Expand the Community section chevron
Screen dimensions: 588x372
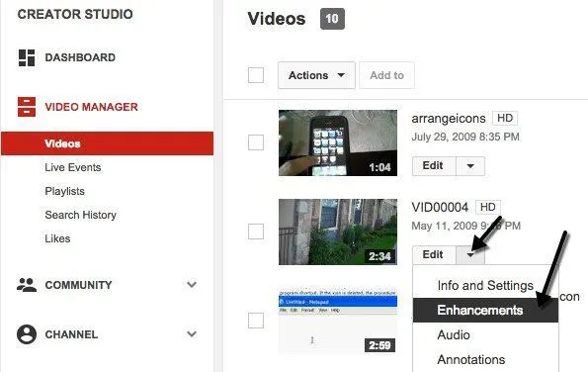pyautogui.click(x=192, y=285)
